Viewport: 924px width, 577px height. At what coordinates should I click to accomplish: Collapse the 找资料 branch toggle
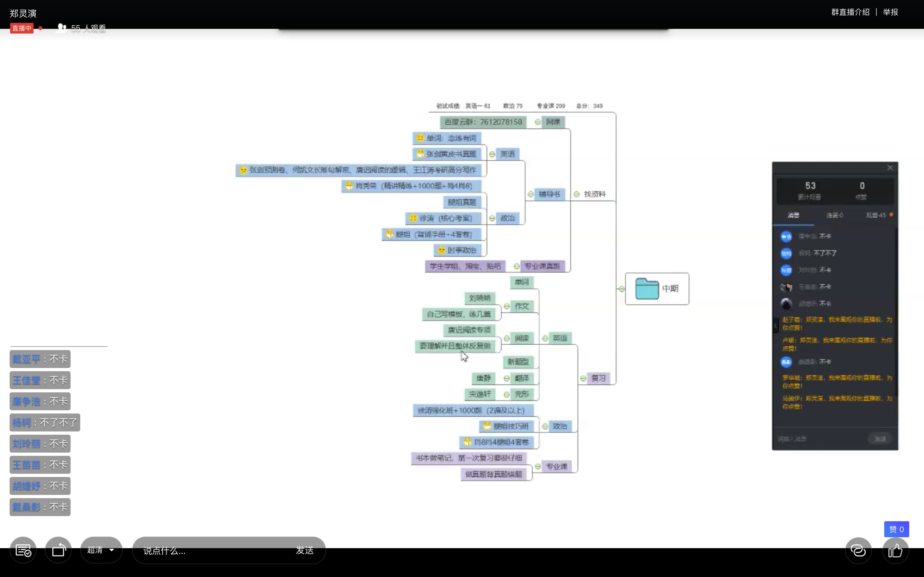pos(577,194)
